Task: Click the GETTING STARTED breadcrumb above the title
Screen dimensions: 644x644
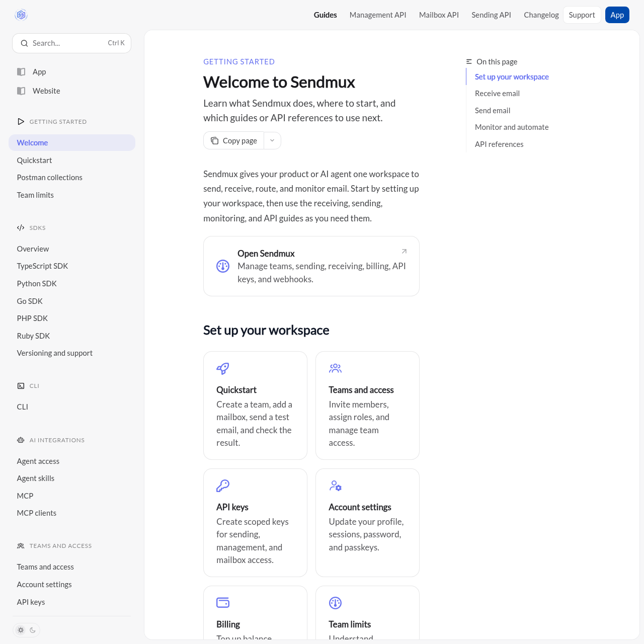Action: [239, 62]
